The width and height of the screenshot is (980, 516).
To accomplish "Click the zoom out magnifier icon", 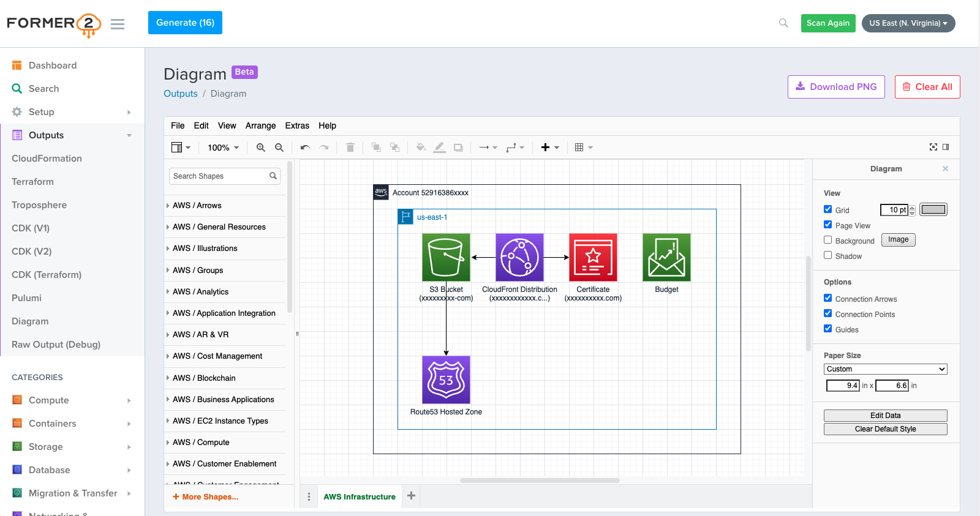I will pyautogui.click(x=279, y=148).
